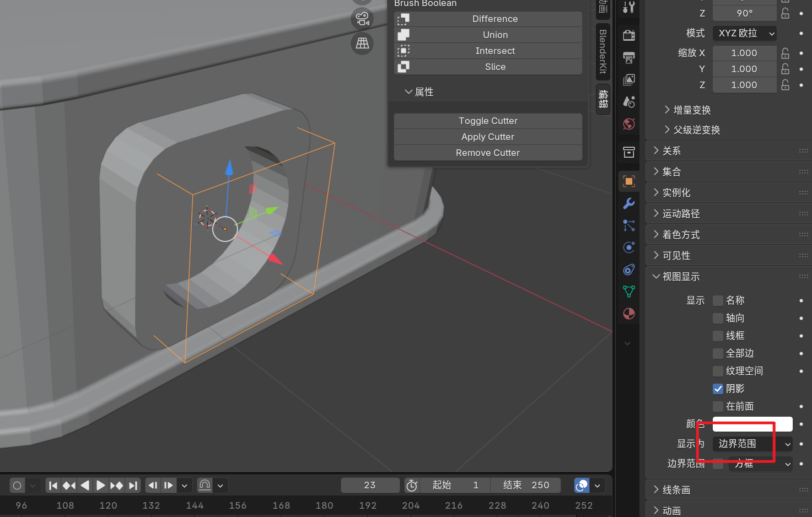Open the Modifiers properties tab (wrench icon)
The height and width of the screenshot is (517, 812).
628,203
